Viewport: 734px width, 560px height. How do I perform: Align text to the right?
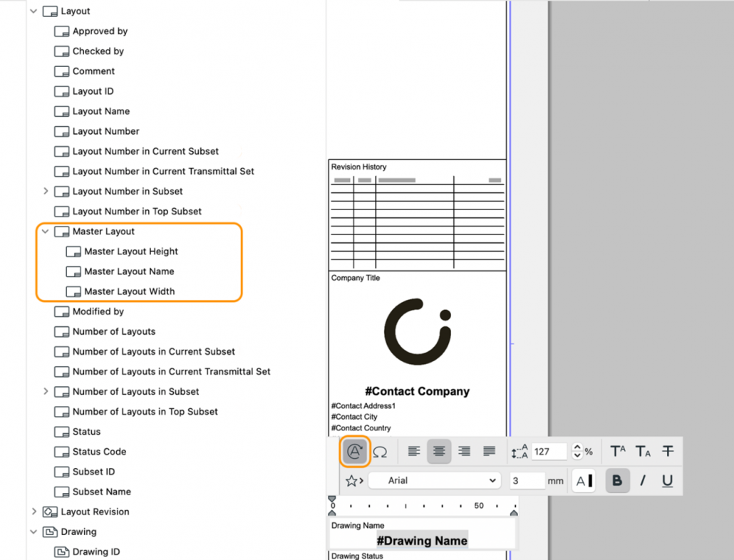coord(464,451)
